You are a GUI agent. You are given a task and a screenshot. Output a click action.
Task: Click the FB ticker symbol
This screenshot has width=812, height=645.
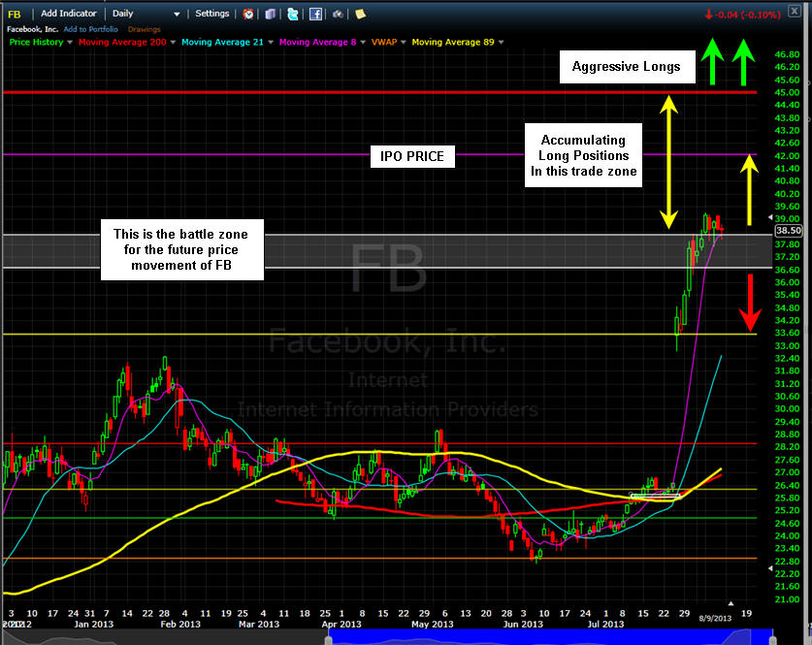(x=14, y=14)
